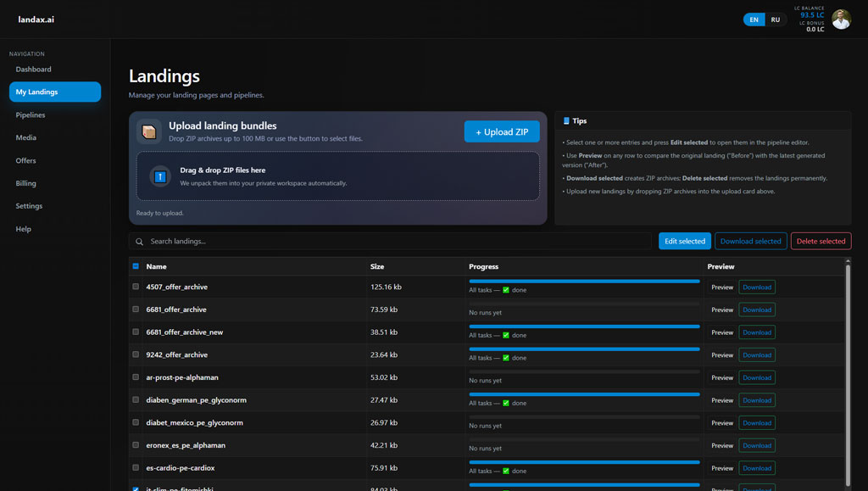Select the EN language option
This screenshot has height=491, width=868.
[754, 20]
